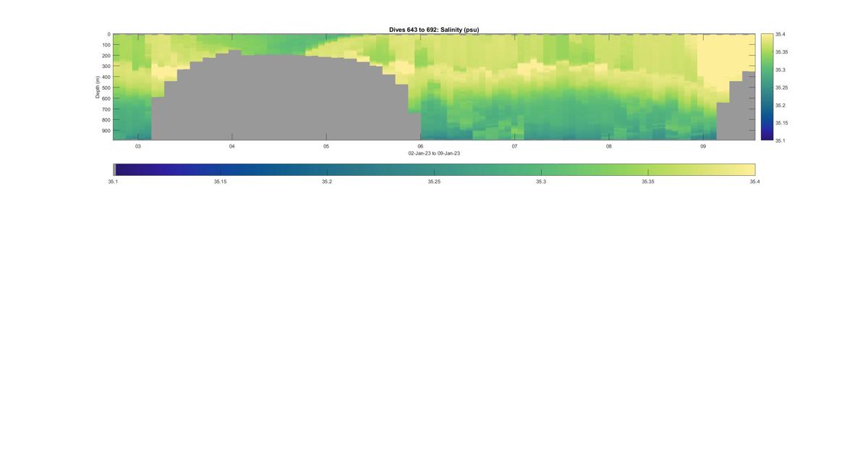Select the x-axis tick label "07"

click(x=515, y=146)
